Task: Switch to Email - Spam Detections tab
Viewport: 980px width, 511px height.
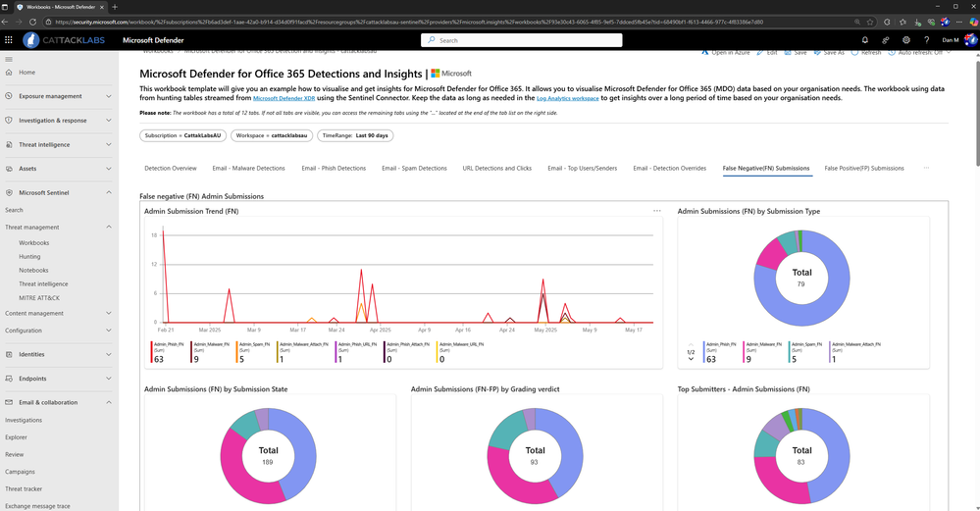Action: tap(414, 168)
